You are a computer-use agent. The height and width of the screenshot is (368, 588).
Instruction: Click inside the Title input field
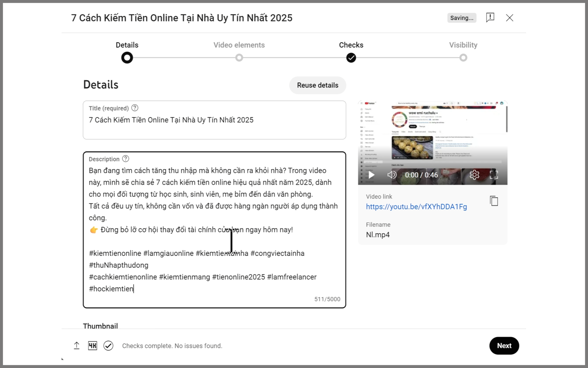point(214,120)
